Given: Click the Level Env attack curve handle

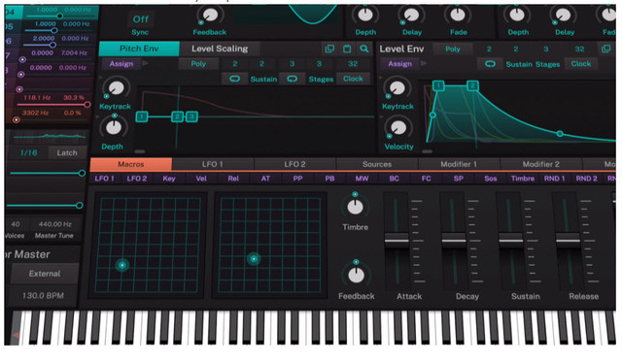Looking at the screenshot, I should [x=432, y=116].
